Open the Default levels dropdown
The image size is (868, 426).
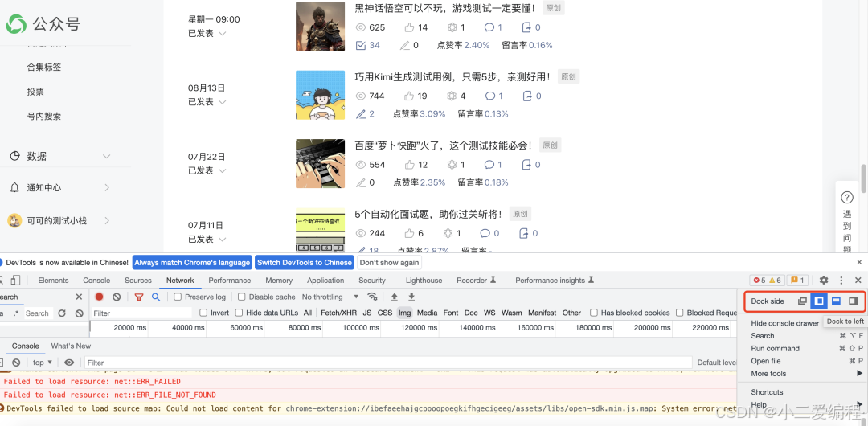click(x=716, y=363)
